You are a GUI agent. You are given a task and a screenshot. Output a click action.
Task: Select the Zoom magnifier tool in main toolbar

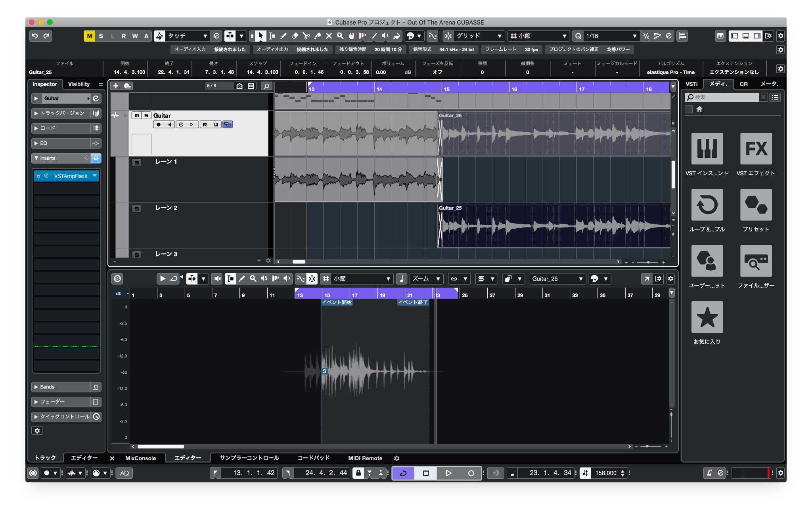pos(340,36)
